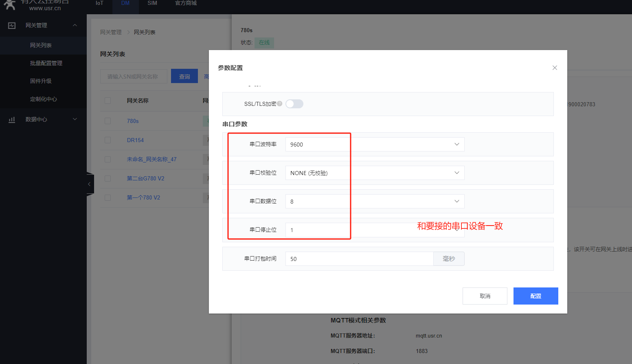
Task: Click the 串口打包时间 input field
Action: [359, 259]
